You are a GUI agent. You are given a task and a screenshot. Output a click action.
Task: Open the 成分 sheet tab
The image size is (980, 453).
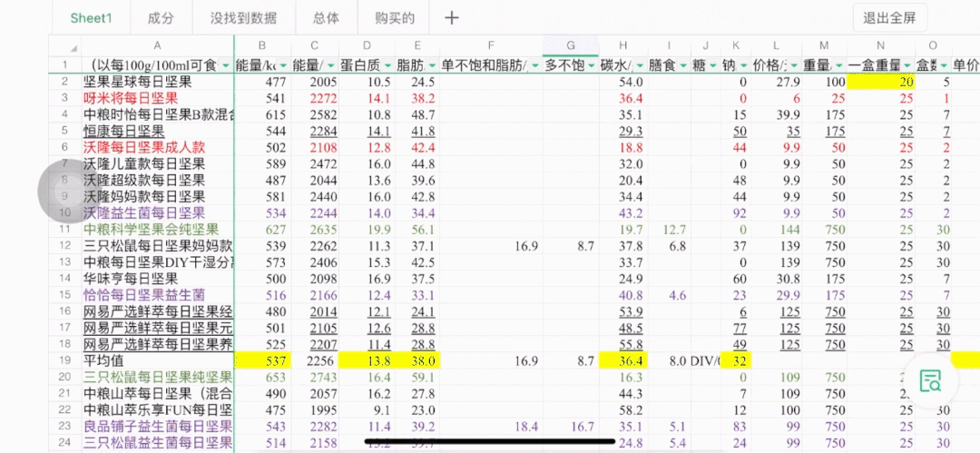pos(161,17)
